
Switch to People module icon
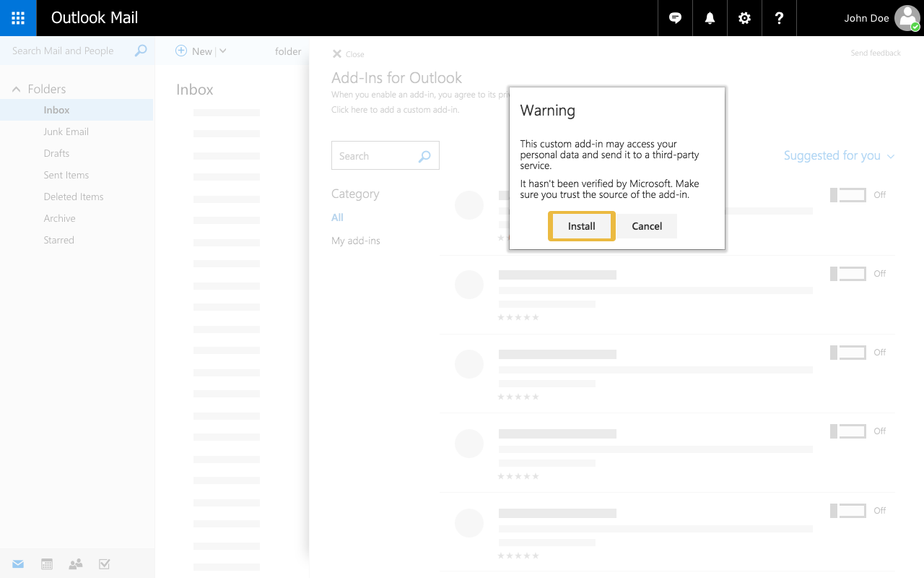tap(76, 564)
